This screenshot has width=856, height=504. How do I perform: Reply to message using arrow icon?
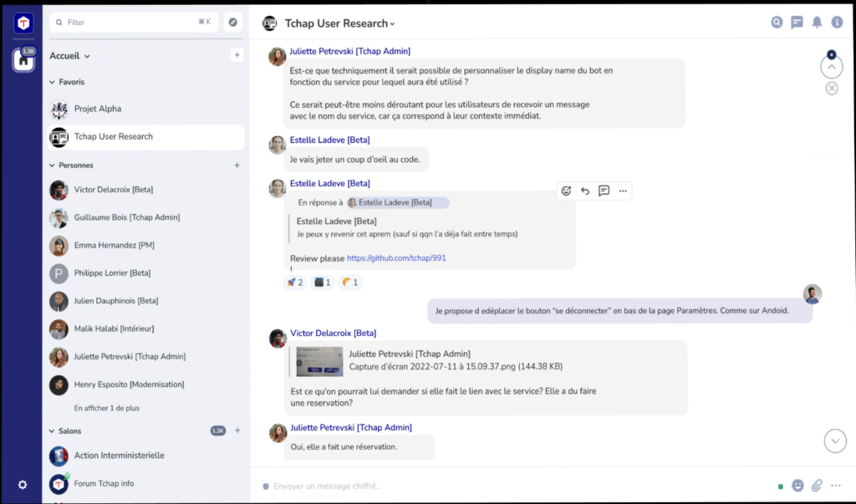[585, 191]
